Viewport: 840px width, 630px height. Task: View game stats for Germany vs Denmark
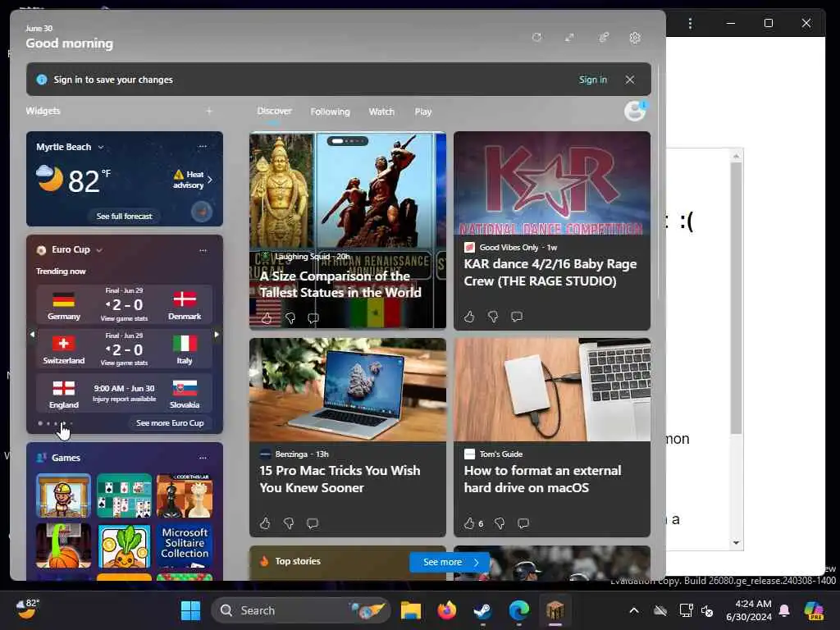(x=124, y=318)
